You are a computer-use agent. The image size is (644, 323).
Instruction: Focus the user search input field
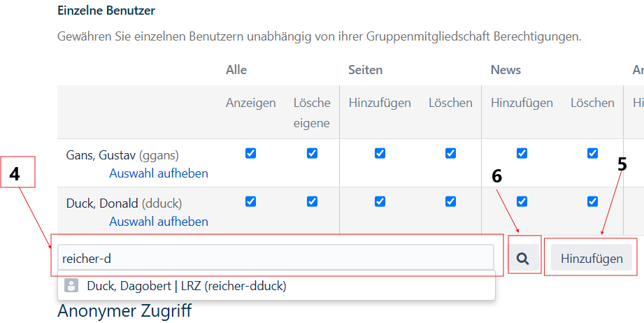click(x=276, y=258)
